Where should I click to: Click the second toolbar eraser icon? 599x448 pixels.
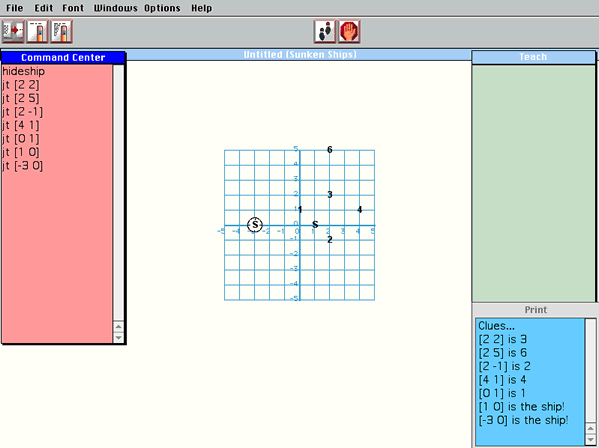[x=37, y=31]
